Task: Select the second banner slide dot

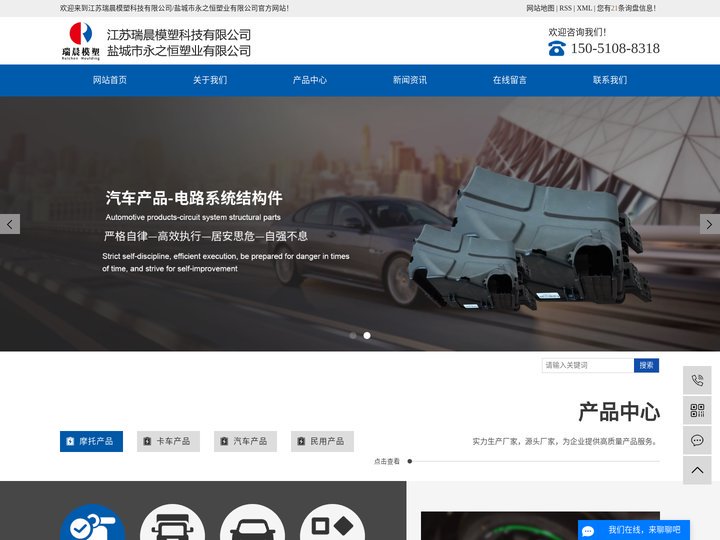Action: (x=367, y=336)
